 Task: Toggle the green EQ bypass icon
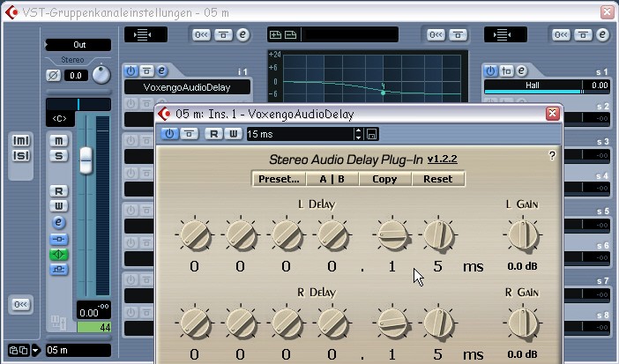pos(59,255)
